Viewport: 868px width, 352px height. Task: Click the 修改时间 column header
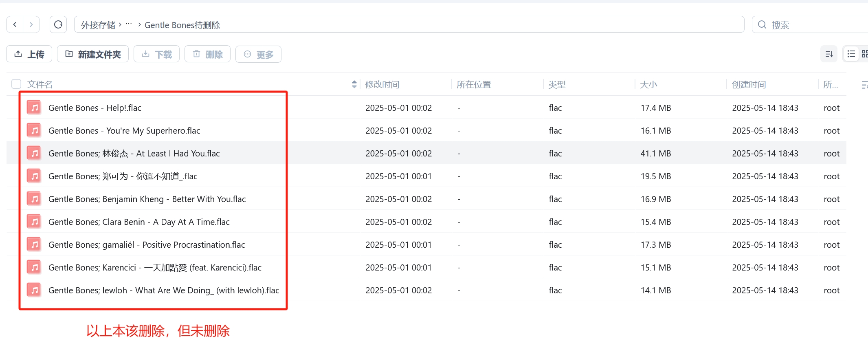(x=382, y=84)
